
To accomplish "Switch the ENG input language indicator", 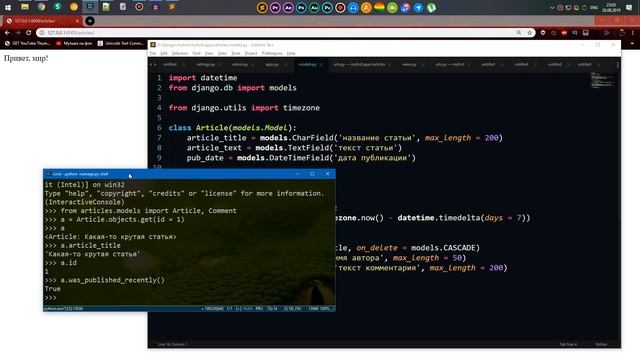I will (x=594, y=7).
